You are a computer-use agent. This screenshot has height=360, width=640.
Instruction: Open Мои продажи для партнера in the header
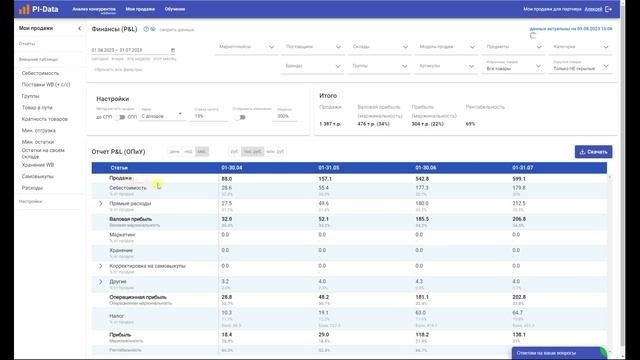(552, 9)
